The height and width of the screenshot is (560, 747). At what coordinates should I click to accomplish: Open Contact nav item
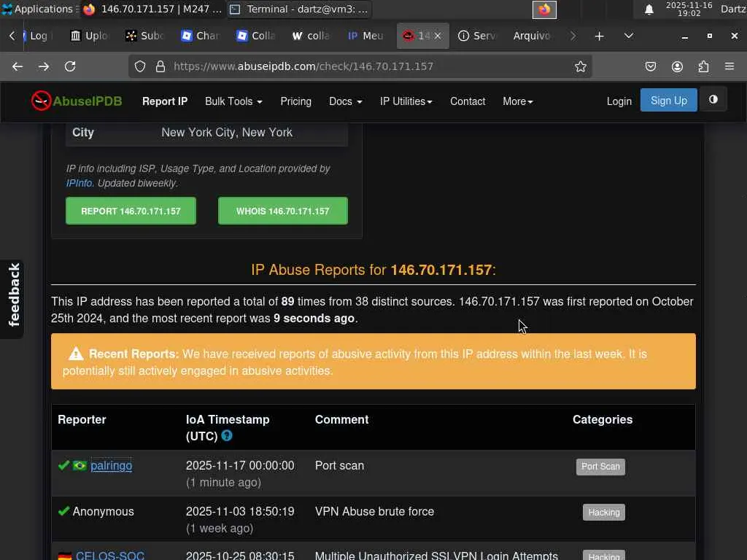[x=468, y=101]
